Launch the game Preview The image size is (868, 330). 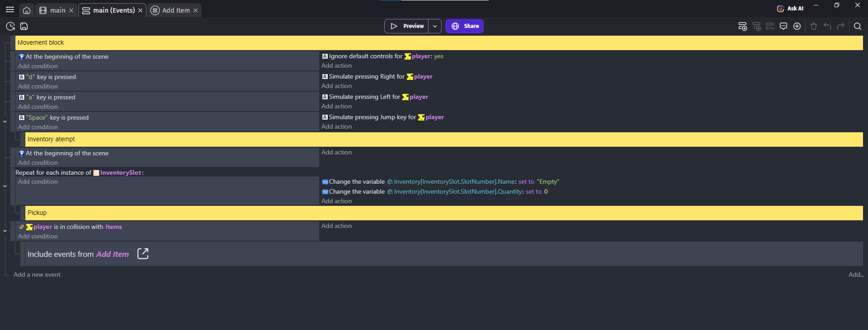[x=407, y=26]
